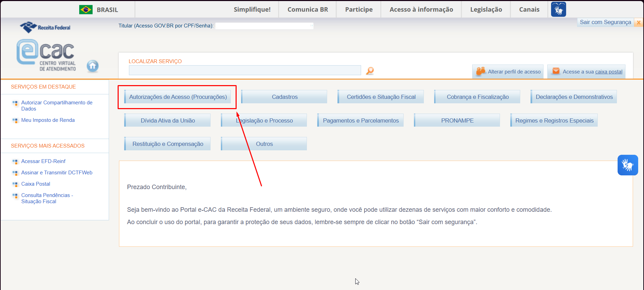Open Autorizações de Acesso (Procurações)
The width and height of the screenshot is (644, 290).
pyautogui.click(x=178, y=97)
